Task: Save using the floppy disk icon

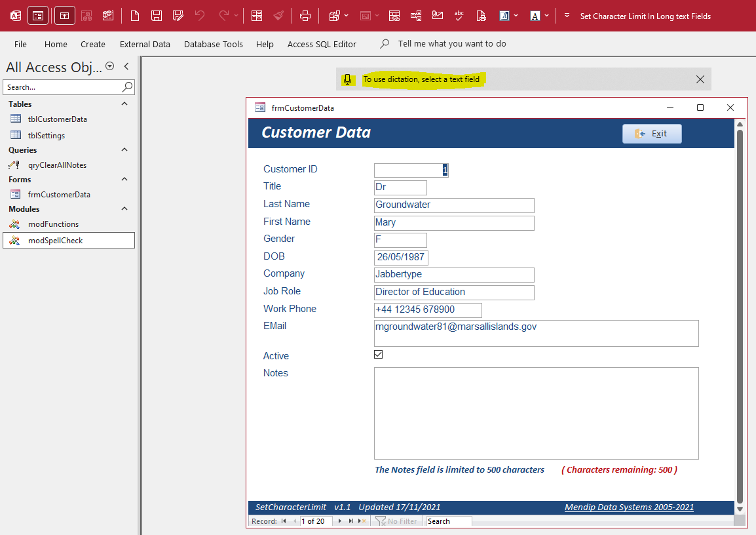Action: 156,16
